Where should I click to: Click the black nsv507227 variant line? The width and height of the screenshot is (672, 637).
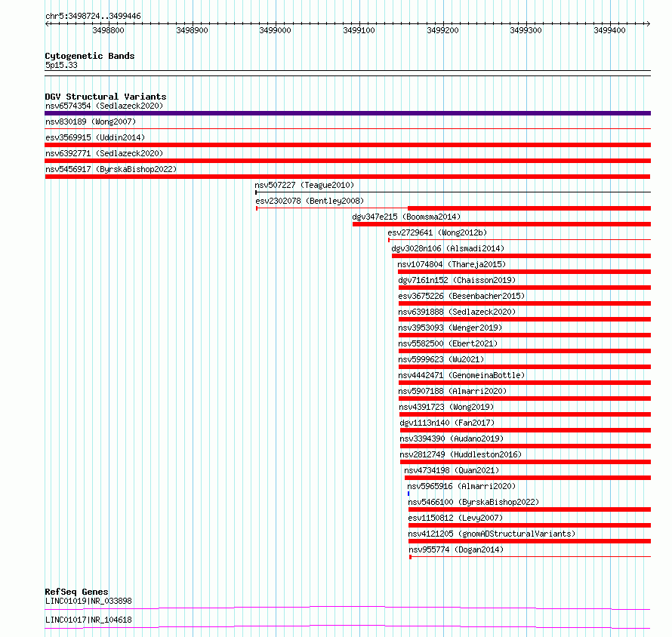[x=453, y=192]
